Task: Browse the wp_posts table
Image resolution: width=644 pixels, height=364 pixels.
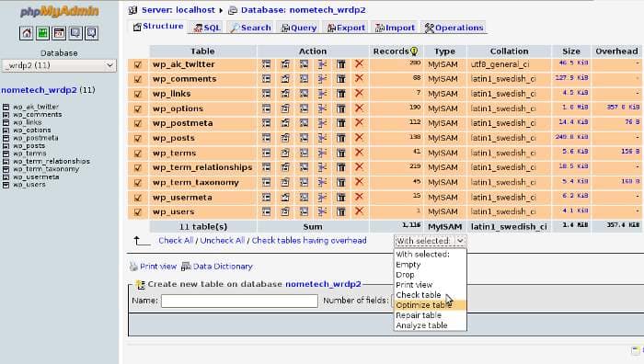Action: click(266, 138)
